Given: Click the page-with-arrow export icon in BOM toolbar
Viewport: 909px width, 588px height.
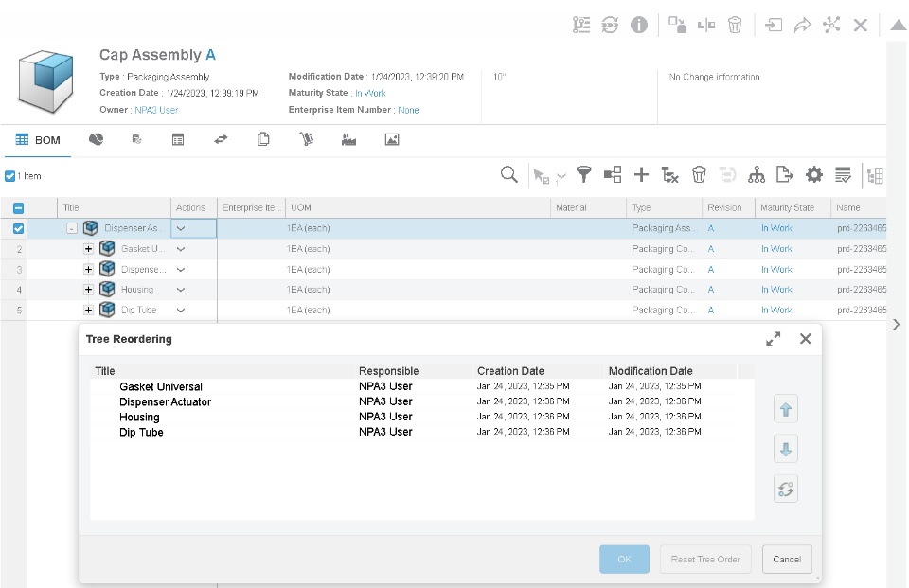Looking at the screenshot, I should (784, 174).
